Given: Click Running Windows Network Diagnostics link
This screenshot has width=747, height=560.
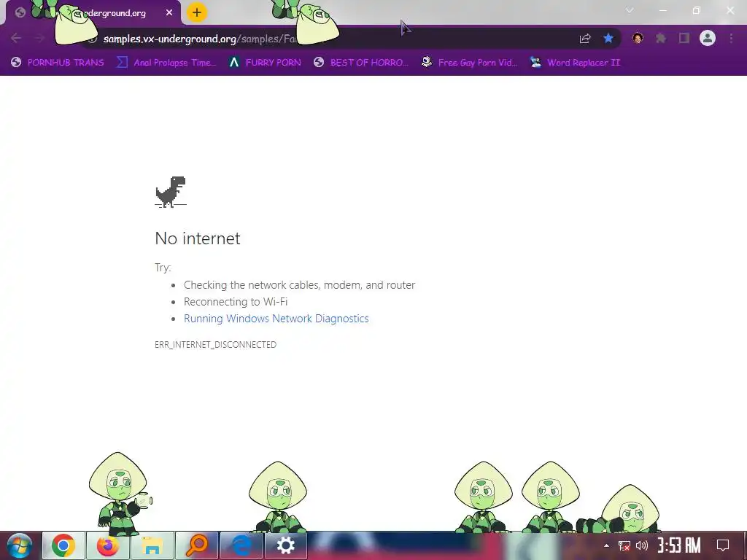Looking at the screenshot, I should tap(276, 319).
